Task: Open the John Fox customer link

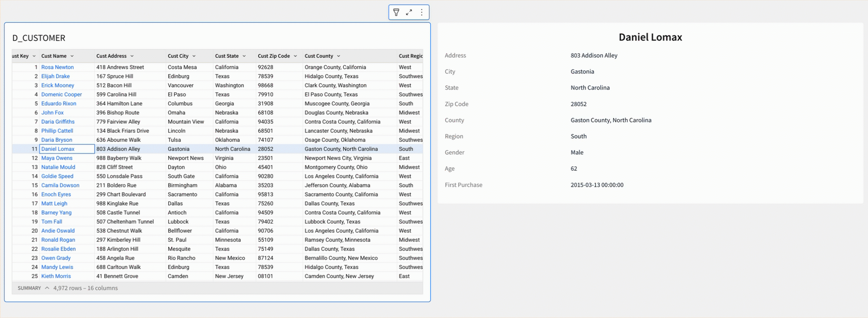Action: coord(52,113)
